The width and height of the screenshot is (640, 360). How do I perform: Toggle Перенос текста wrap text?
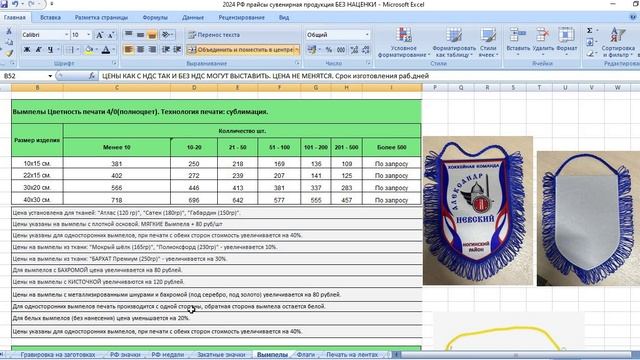tap(214, 35)
